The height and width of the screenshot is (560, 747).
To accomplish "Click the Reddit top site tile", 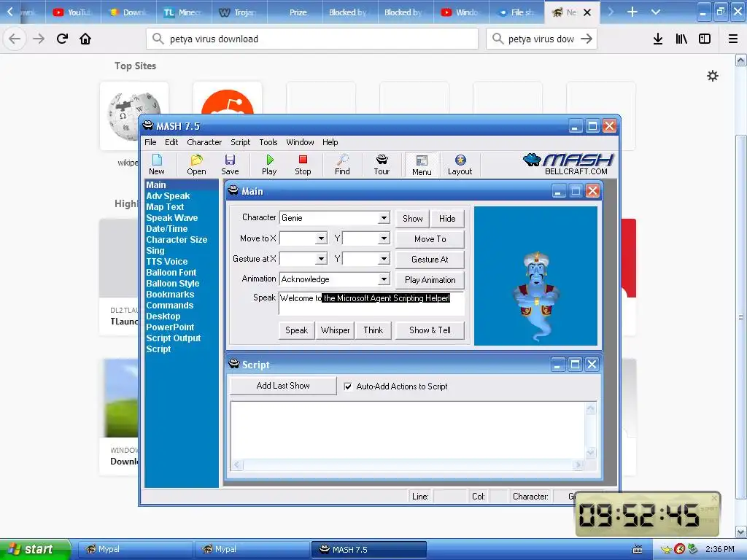I will pyautogui.click(x=228, y=98).
